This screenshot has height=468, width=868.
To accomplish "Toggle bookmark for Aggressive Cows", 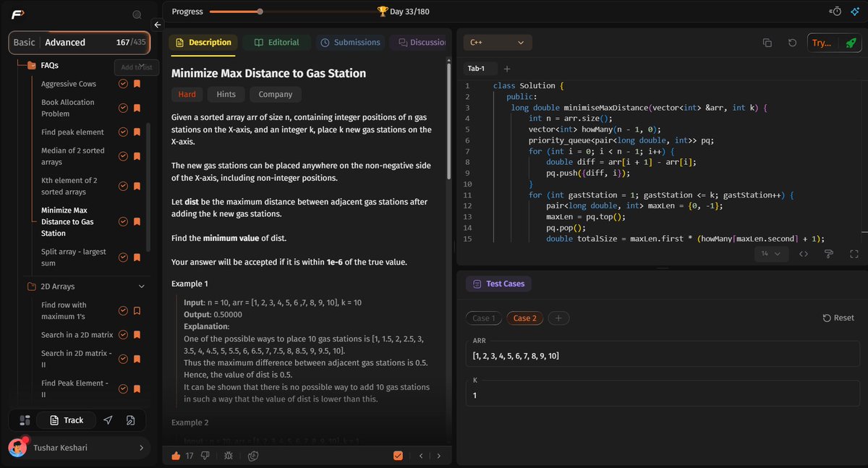I will pos(137,84).
